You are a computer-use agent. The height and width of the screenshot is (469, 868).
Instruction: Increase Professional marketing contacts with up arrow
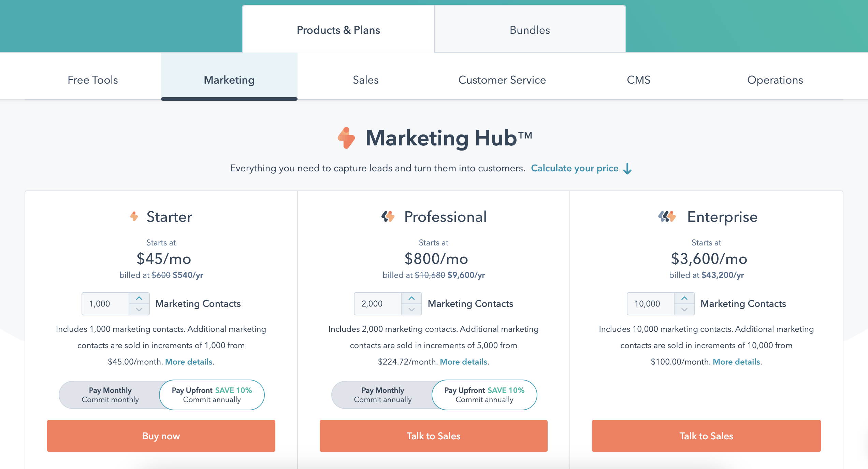tap(411, 298)
